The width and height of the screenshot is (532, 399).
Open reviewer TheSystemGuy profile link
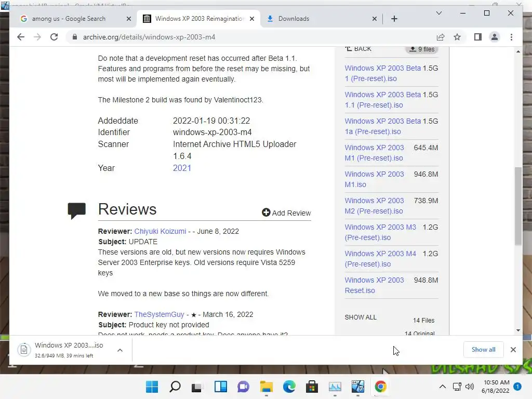click(159, 314)
